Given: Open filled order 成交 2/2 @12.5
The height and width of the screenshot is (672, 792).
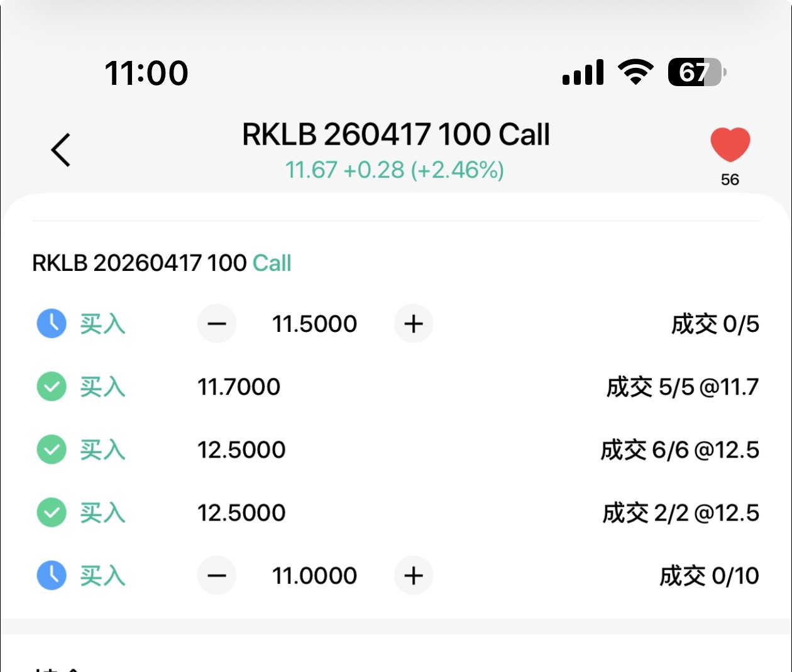Looking at the screenshot, I should pos(681,513).
